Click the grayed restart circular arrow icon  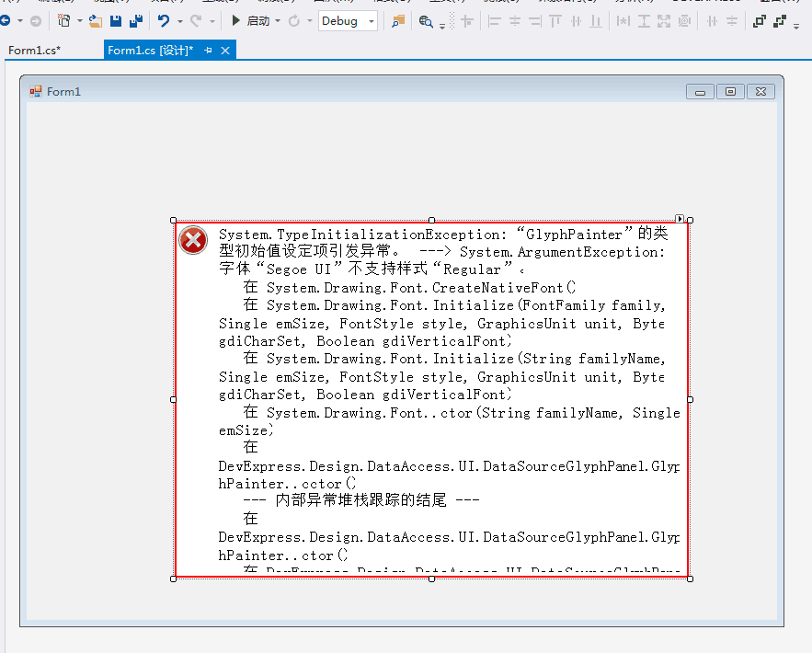[x=294, y=21]
